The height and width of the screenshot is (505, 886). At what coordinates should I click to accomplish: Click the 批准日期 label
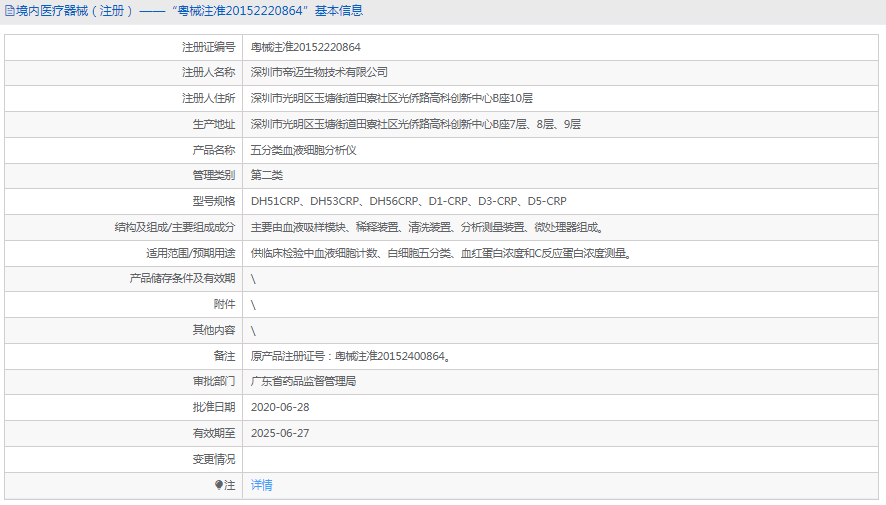click(x=214, y=407)
